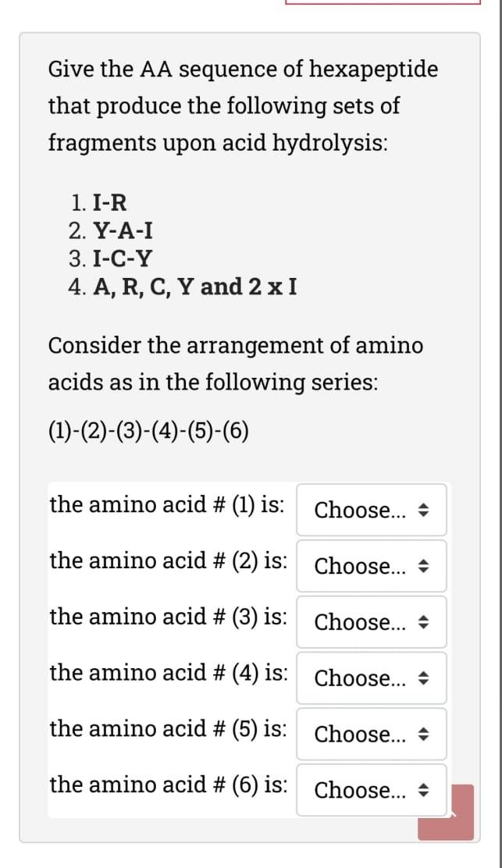
Task: Open the amino acid #(5) Choose dropdown
Action: 371,735
